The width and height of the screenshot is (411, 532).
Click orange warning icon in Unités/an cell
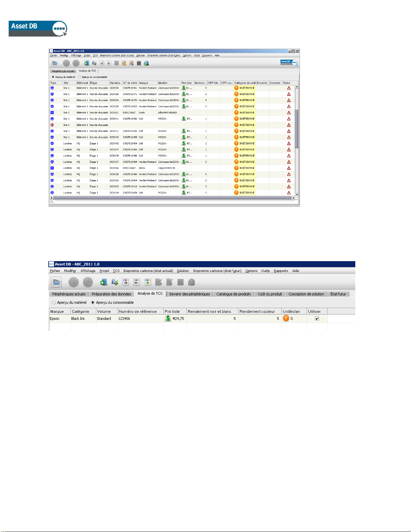(x=286, y=318)
